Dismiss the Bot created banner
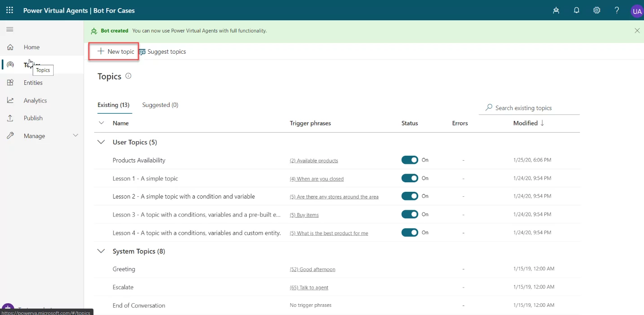This screenshot has width=644, height=315. [637, 31]
